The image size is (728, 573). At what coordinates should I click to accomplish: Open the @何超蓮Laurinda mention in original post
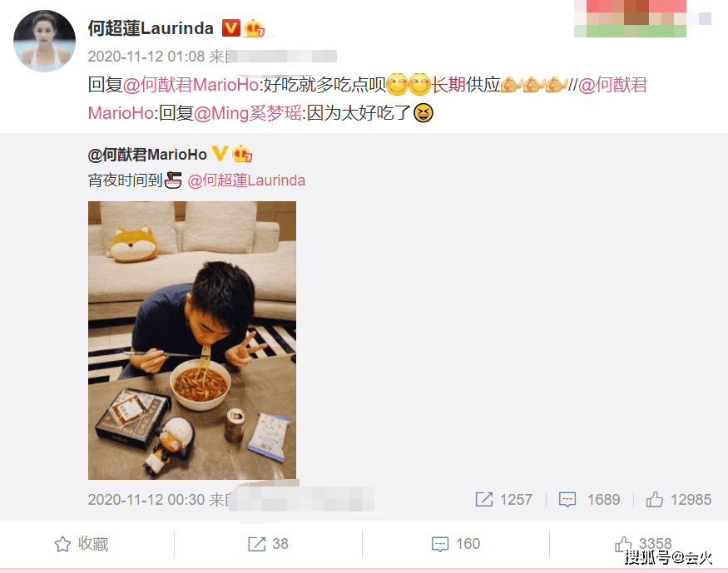tap(246, 180)
